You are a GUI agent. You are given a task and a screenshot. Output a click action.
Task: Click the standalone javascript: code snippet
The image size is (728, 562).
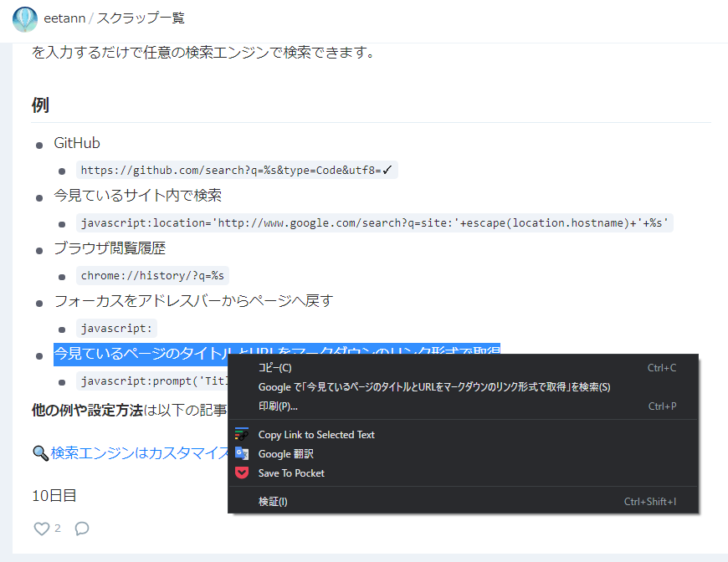point(116,328)
